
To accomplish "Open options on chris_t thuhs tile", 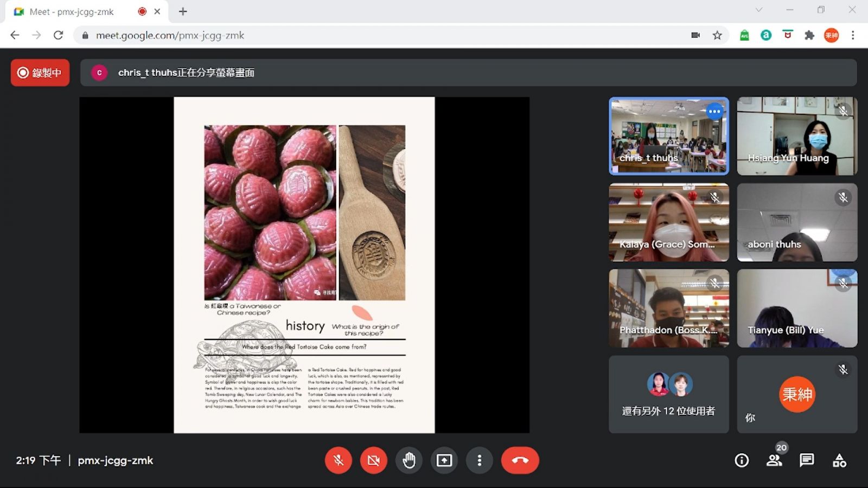I will [714, 112].
